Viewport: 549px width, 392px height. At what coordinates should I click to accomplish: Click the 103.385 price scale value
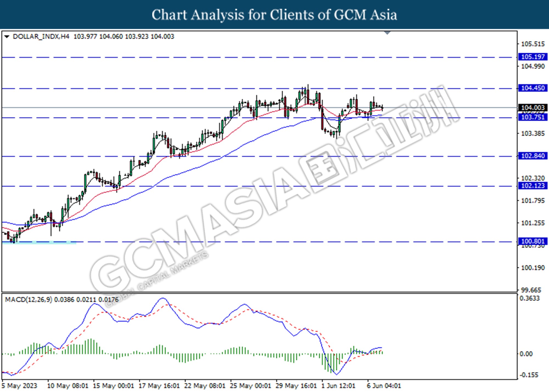(533, 134)
